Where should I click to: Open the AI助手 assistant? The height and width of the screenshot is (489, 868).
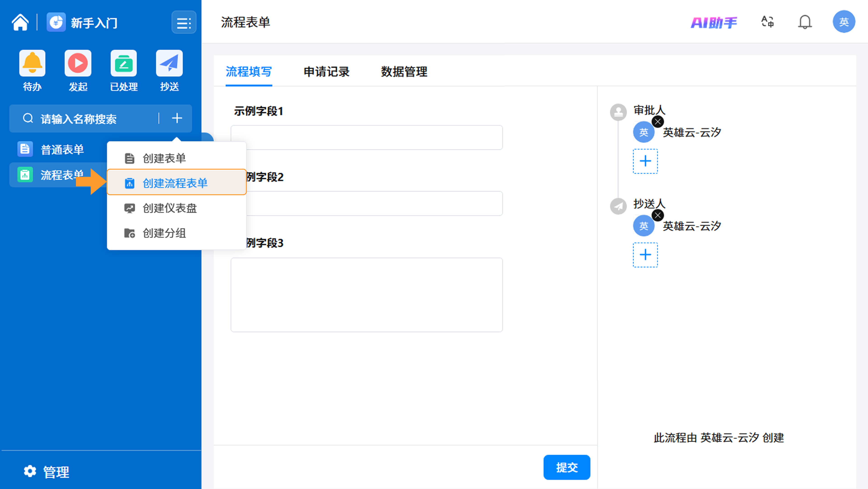pyautogui.click(x=714, y=23)
